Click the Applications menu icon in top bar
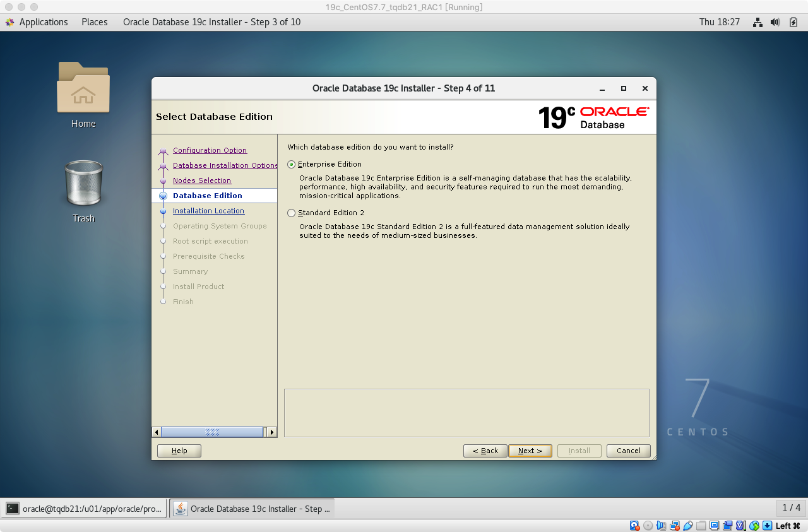The width and height of the screenshot is (808, 532). point(9,22)
